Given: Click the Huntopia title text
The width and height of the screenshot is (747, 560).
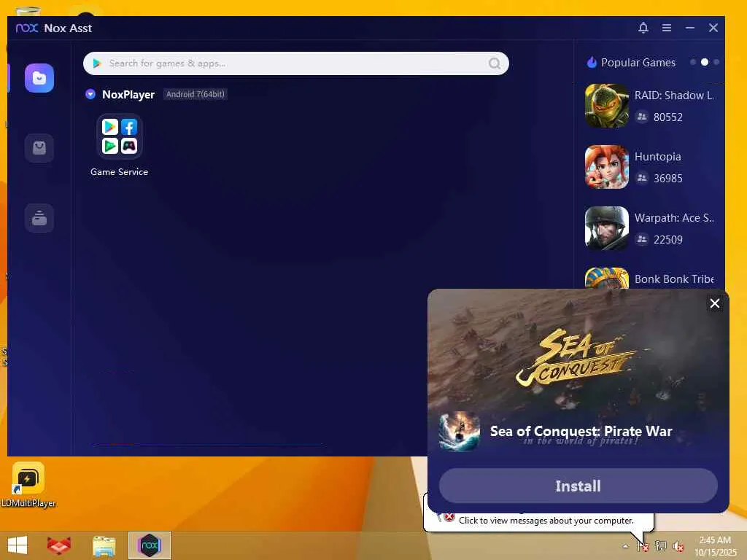Looking at the screenshot, I should click(657, 157).
